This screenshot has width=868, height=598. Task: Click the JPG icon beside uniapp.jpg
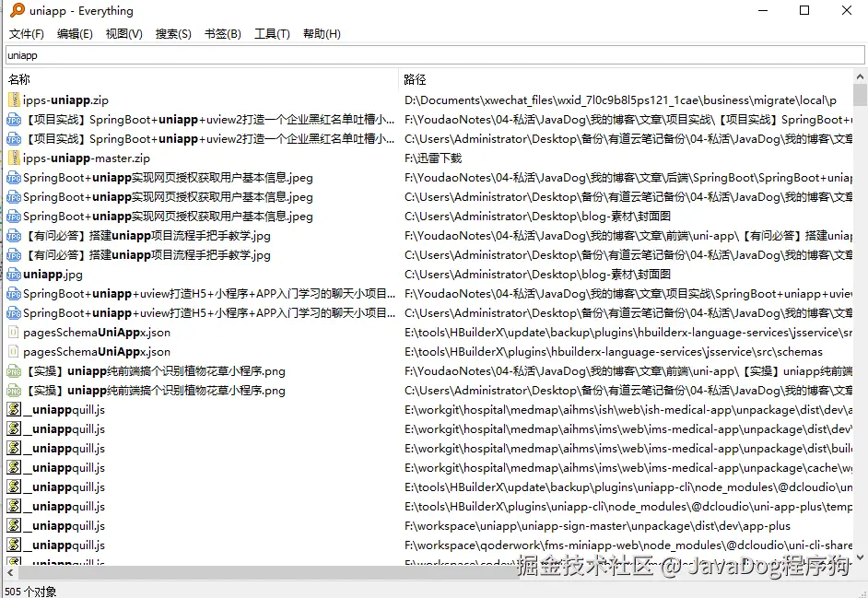point(14,275)
